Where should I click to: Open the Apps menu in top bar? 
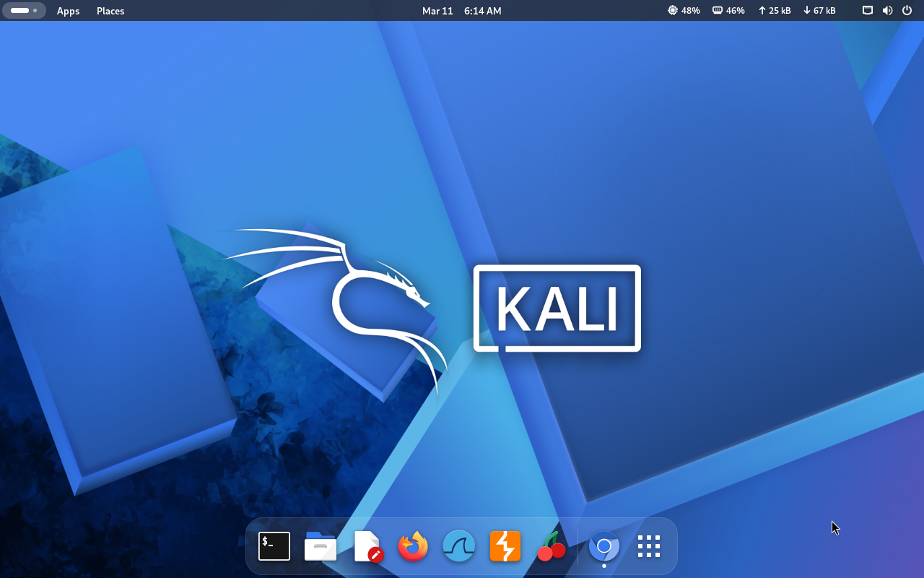pyautogui.click(x=68, y=11)
